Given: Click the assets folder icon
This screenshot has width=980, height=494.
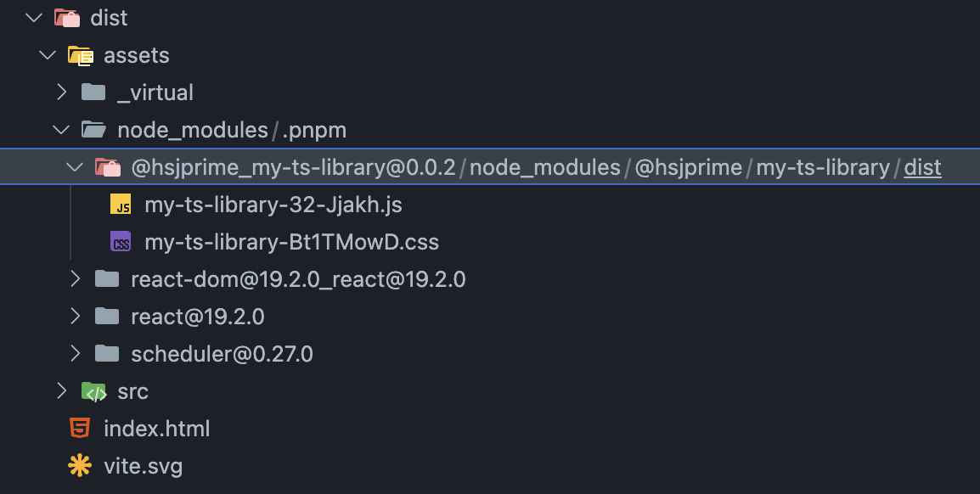Looking at the screenshot, I should click(x=78, y=54).
